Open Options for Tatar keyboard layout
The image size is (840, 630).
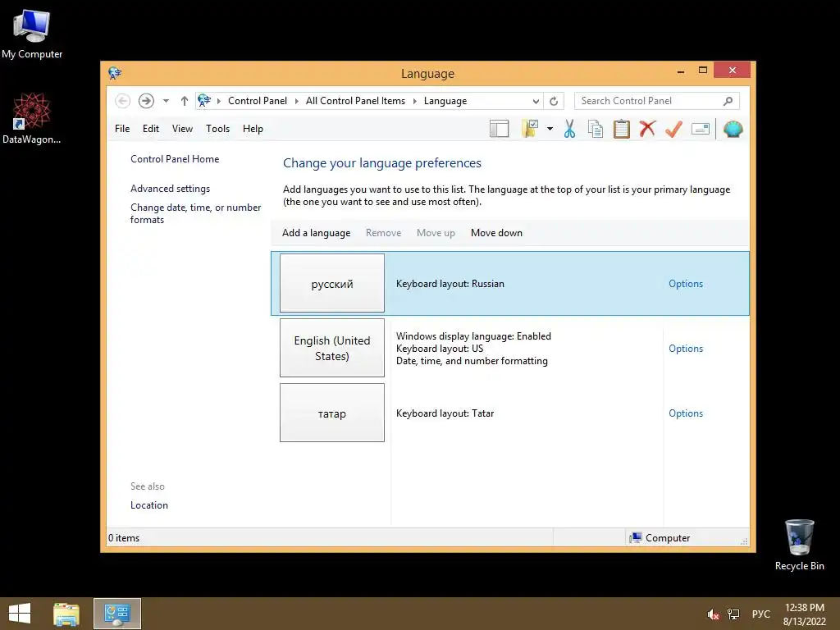pos(685,413)
